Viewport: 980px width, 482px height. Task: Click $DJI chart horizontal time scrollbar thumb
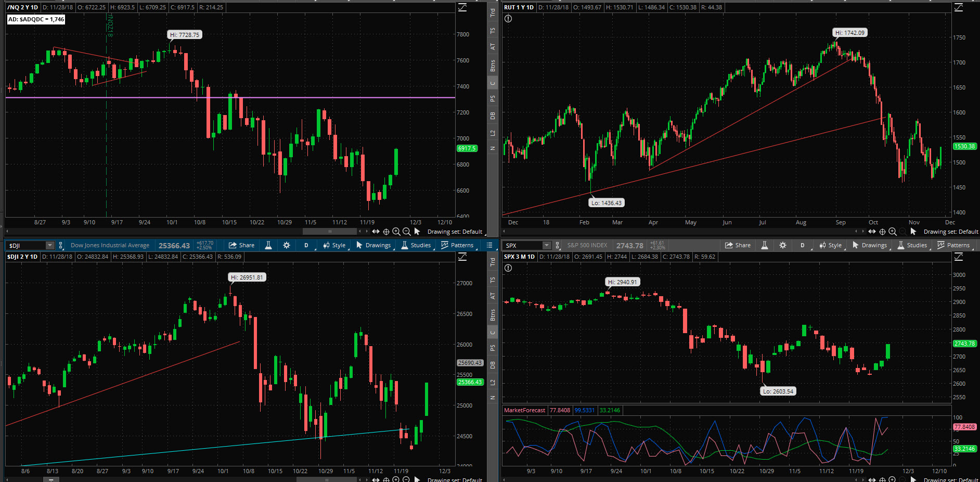click(x=327, y=479)
